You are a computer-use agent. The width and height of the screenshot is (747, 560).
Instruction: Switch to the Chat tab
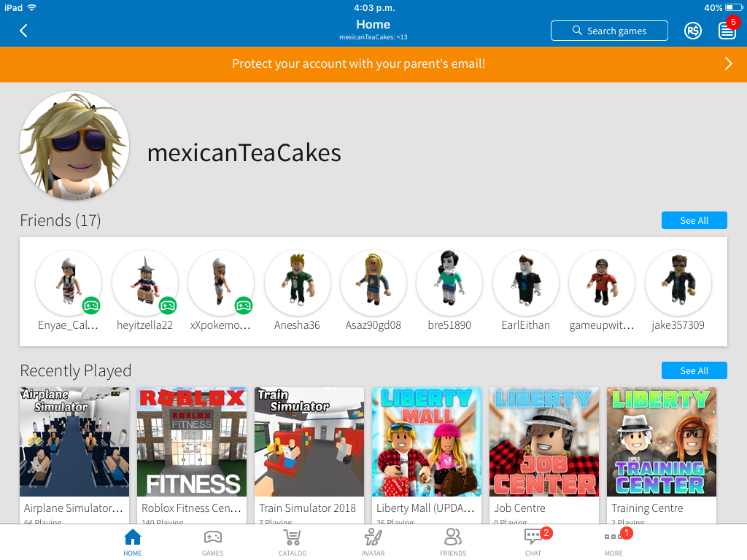coord(533,542)
